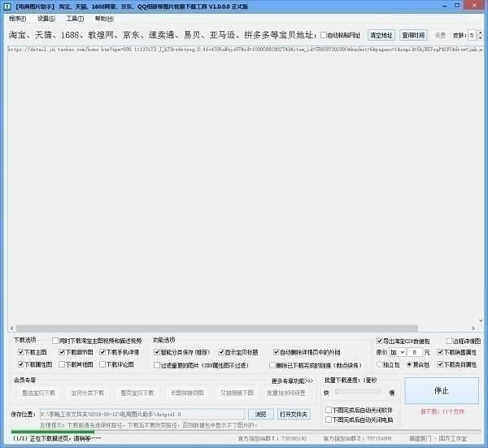Click the 宝贝分类下载 button
This screenshot has width=488, height=448.
pyautogui.click(x=88, y=393)
